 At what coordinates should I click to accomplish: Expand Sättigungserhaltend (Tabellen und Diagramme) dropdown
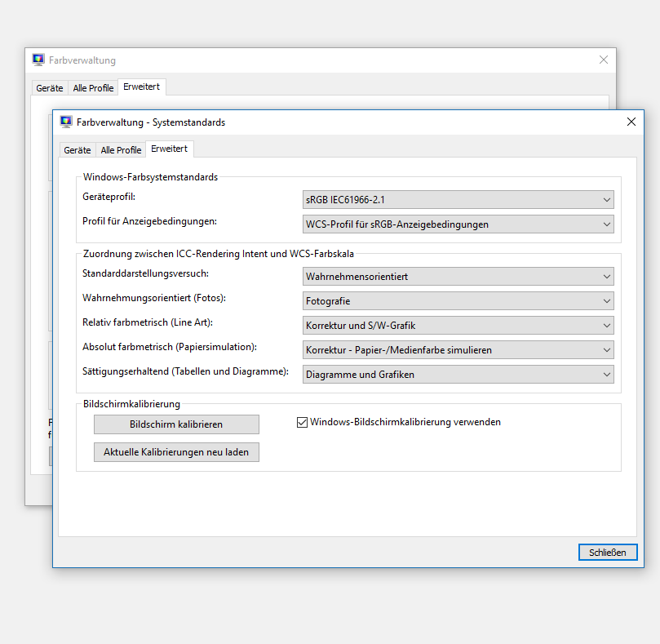click(458, 374)
